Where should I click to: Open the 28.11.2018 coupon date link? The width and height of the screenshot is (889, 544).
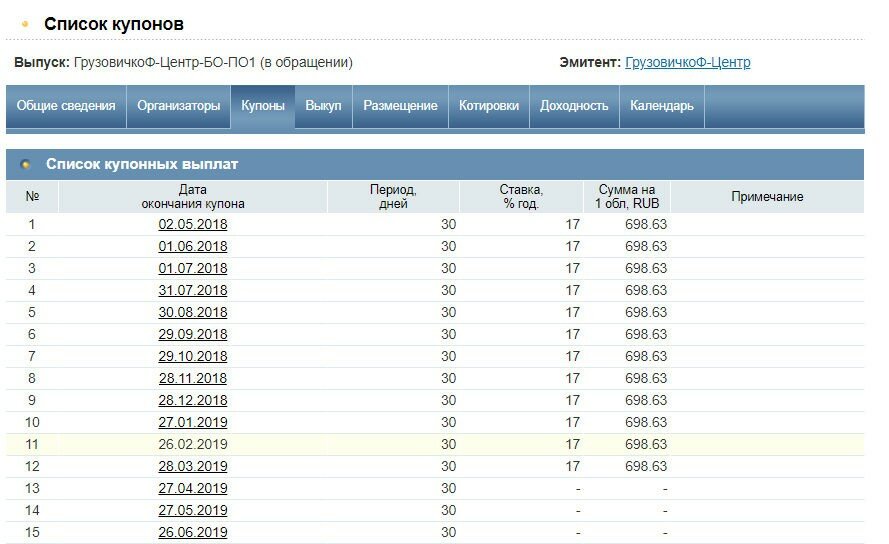193,379
